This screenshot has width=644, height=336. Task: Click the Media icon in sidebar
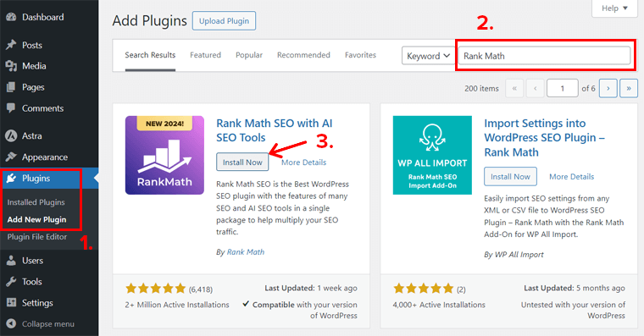pos(11,66)
